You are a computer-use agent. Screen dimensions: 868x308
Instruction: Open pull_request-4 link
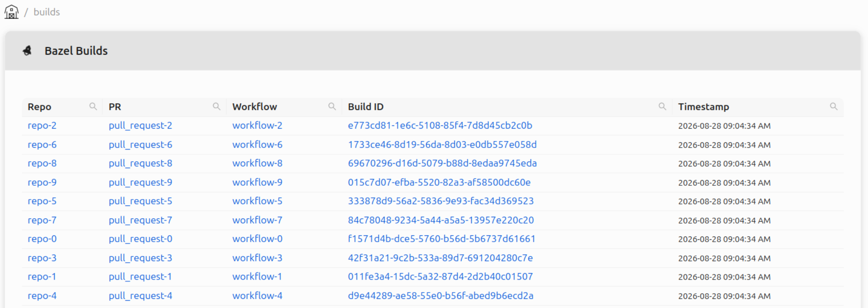pos(141,295)
